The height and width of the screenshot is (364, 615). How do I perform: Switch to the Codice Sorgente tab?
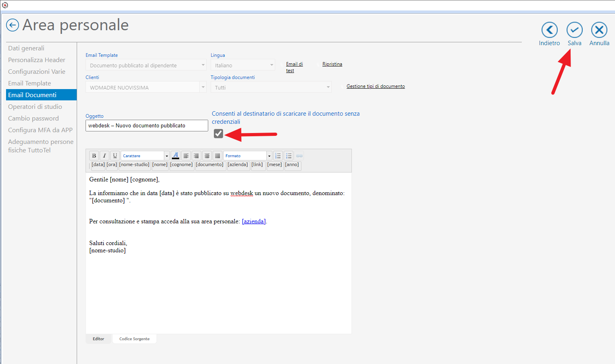[134, 339]
